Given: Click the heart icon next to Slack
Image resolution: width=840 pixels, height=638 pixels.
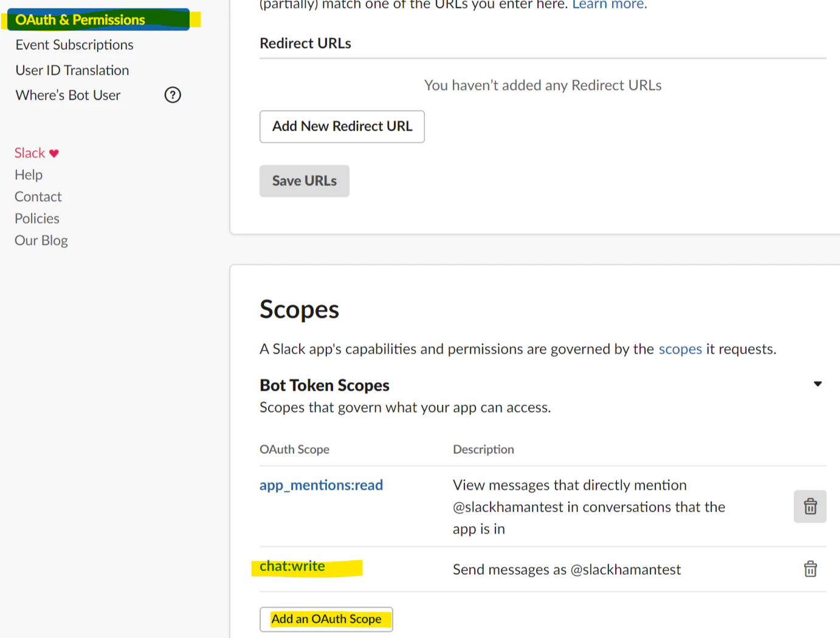Looking at the screenshot, I should (54, 153).
